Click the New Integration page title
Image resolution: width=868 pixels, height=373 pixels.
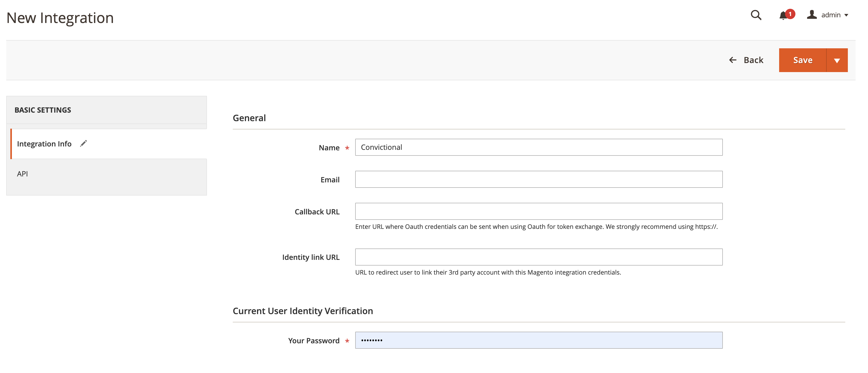click(x=60, y=18)
